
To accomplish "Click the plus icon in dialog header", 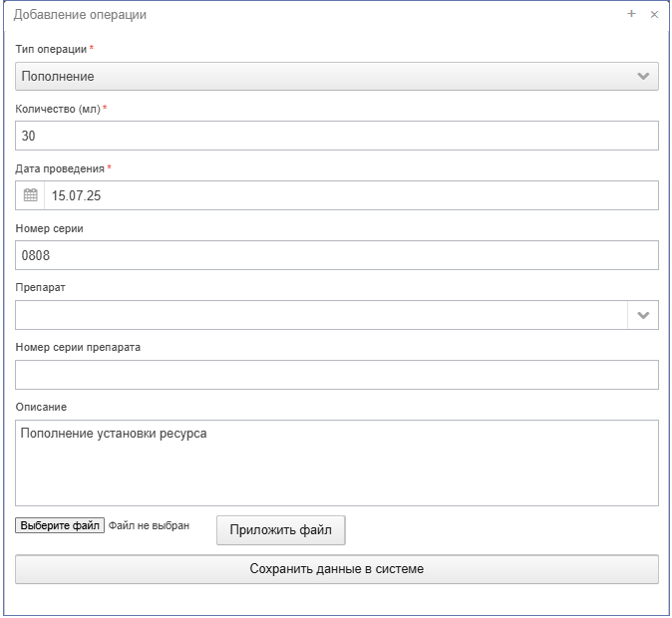I will [x=631, y=14].
